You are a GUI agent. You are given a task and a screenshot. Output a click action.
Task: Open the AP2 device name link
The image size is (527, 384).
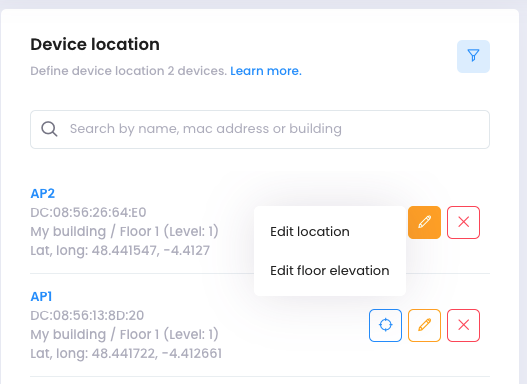[43, 193]
